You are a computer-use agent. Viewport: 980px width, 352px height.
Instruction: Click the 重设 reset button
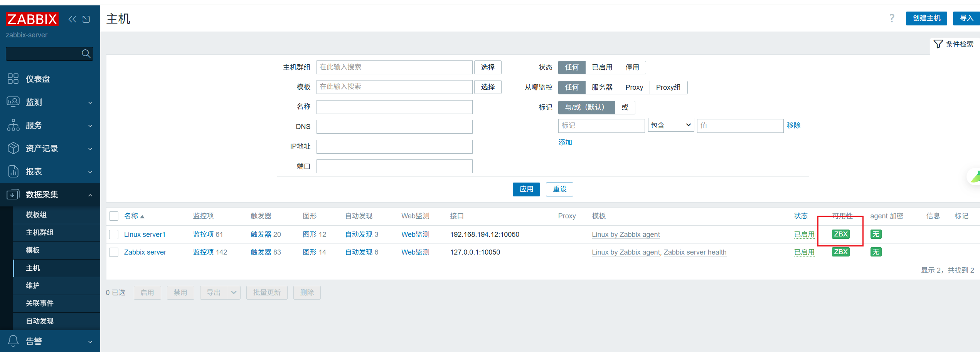559,189
